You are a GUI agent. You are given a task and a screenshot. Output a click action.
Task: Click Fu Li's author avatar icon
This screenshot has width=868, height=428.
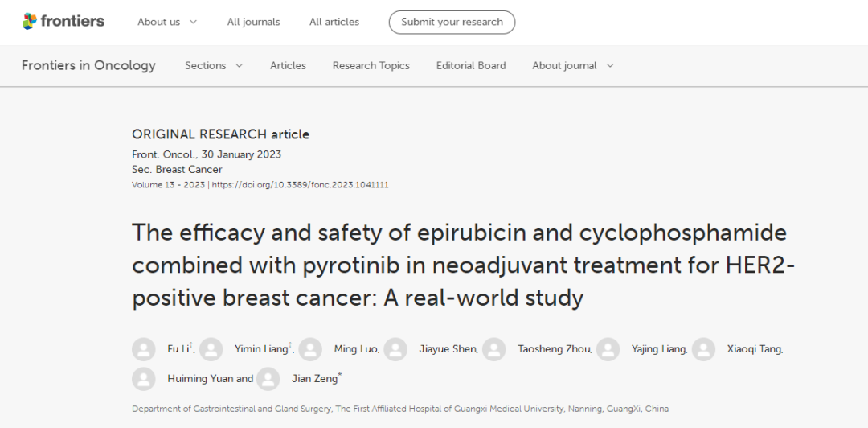144,349
